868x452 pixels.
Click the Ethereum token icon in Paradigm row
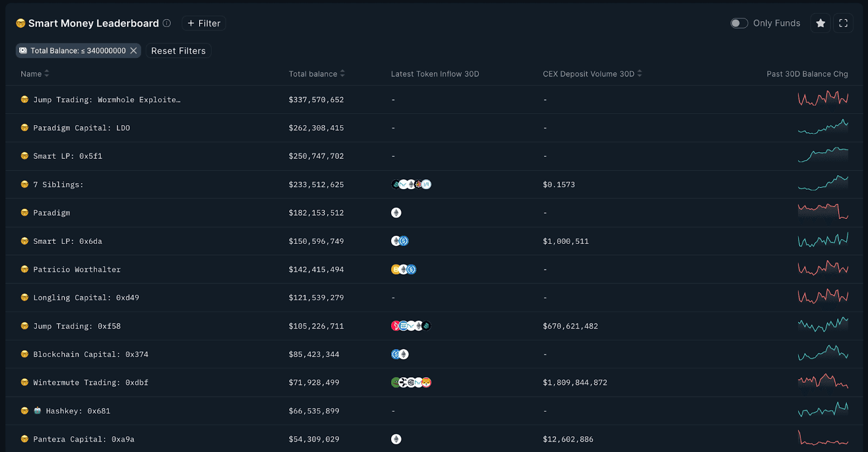tap(396, 212)
